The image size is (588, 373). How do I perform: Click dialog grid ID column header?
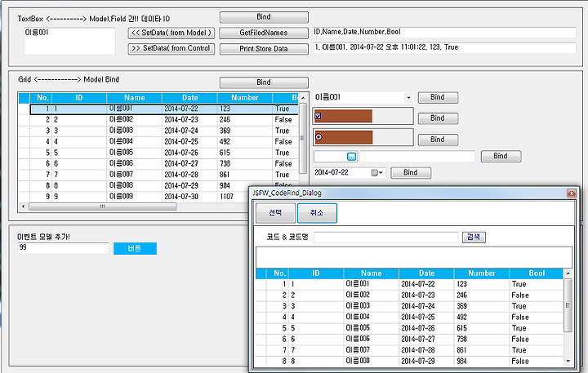pos(316,273)
